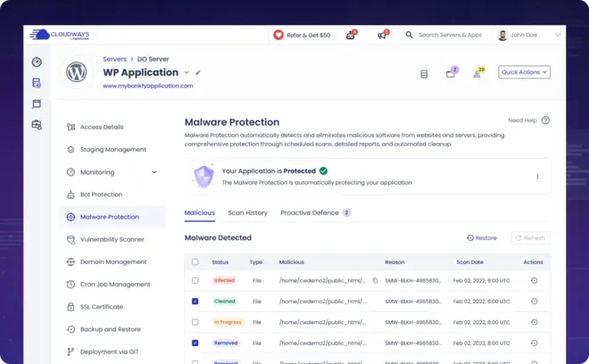Check the In Progress row checkbox

tap(195, 322)
